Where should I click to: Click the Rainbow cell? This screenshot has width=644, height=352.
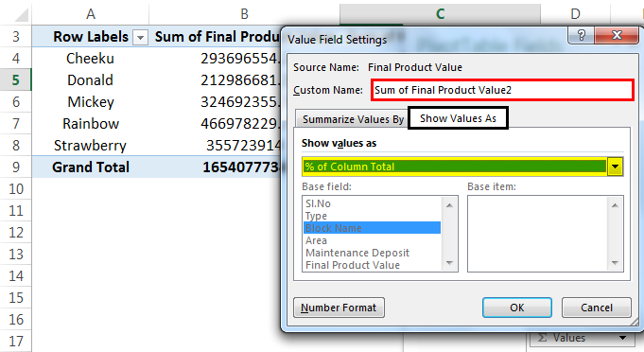pyautogui.click(x=91, y=124)
